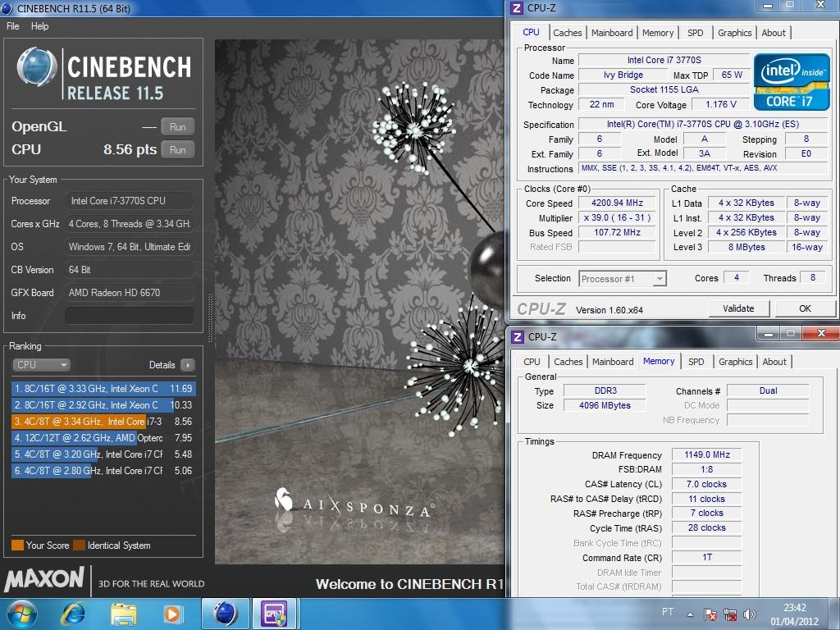Screen dimensions: 840x630
Task: Switch to CPU-Z taskbar button
Action: click(x=274, y=614)
